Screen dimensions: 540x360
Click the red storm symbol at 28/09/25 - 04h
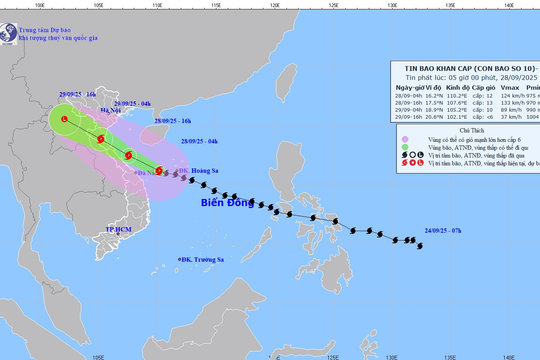click(159, 171)
